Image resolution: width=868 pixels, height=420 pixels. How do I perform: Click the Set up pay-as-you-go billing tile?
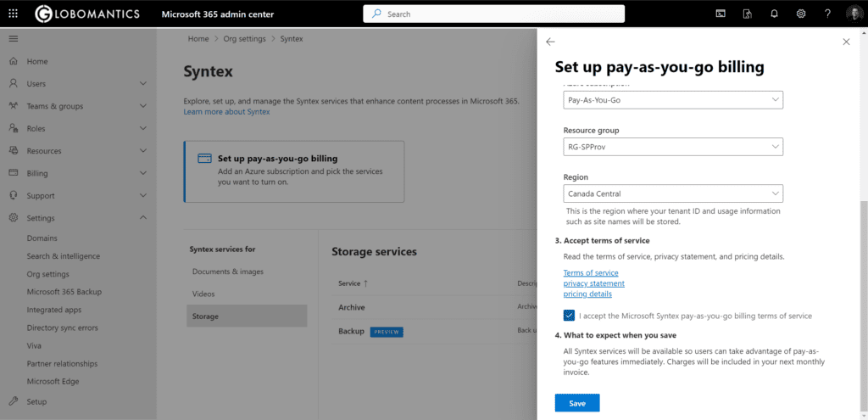click(294, 171)
